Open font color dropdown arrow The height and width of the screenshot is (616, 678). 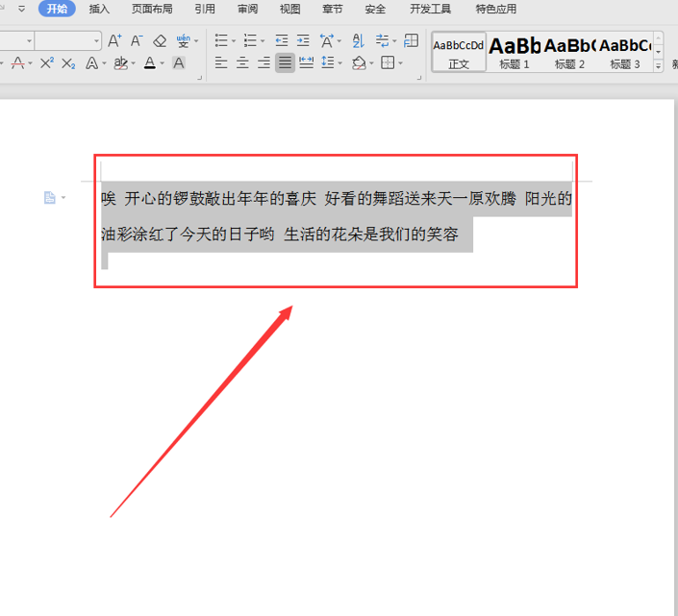[x=163, y=64]
